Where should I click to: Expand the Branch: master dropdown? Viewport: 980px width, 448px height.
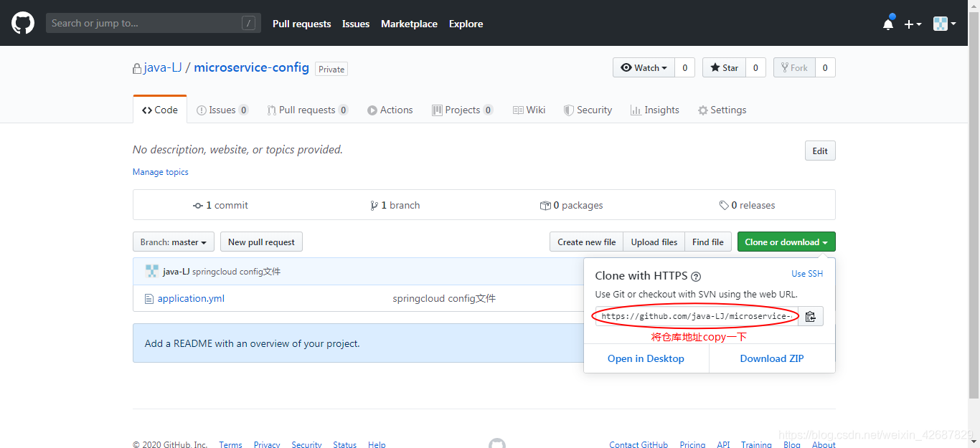point(174,242)
